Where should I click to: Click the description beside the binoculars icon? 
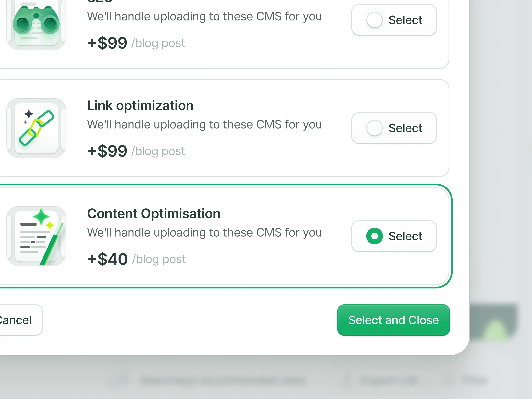click(x=204, y=17)
